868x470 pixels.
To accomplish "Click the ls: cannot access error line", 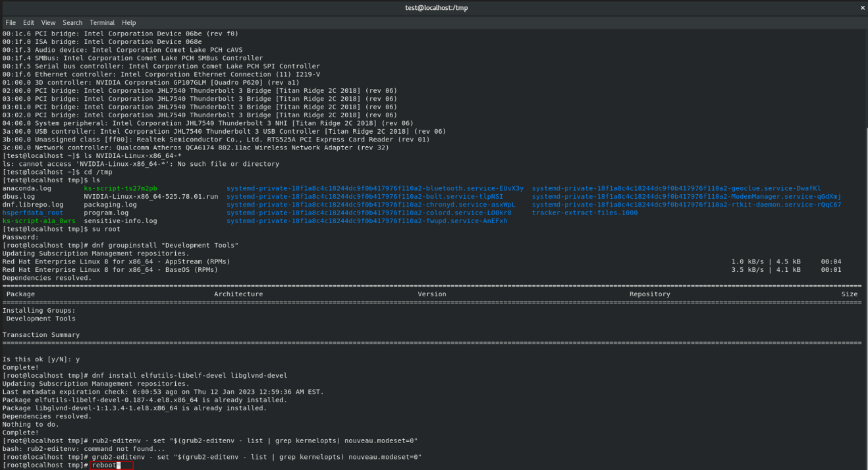I will (141, 164).
